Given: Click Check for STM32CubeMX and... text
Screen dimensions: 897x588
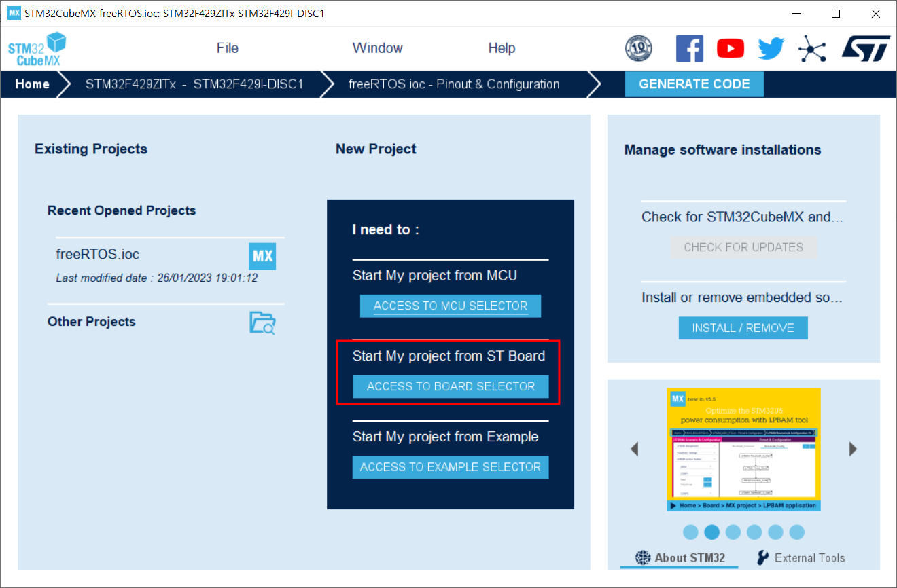Looking at the screenshot, I should (743, 217).
